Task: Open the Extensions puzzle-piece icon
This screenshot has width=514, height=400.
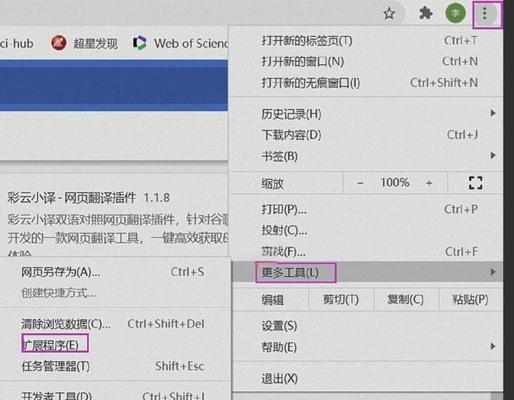Action: [426, 14]
